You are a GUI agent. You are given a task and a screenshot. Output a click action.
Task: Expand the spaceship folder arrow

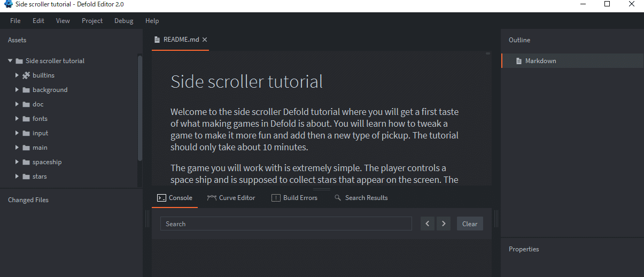[17, 162]
